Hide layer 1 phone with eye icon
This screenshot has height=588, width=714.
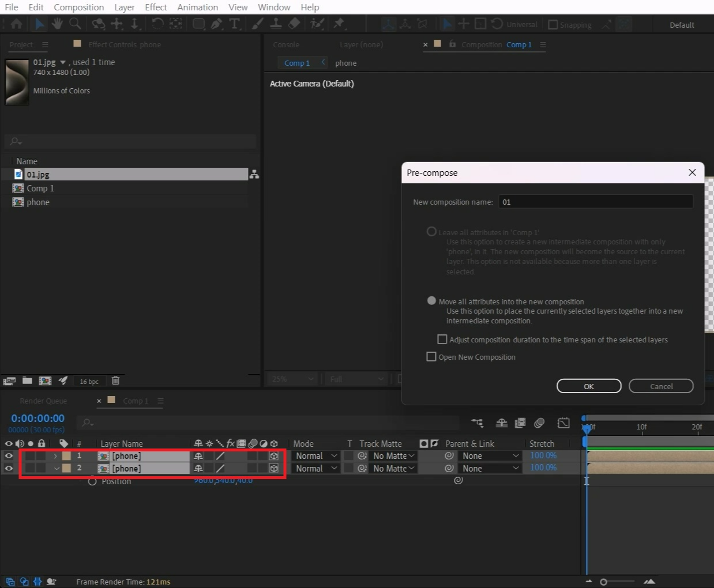point(9,455)
